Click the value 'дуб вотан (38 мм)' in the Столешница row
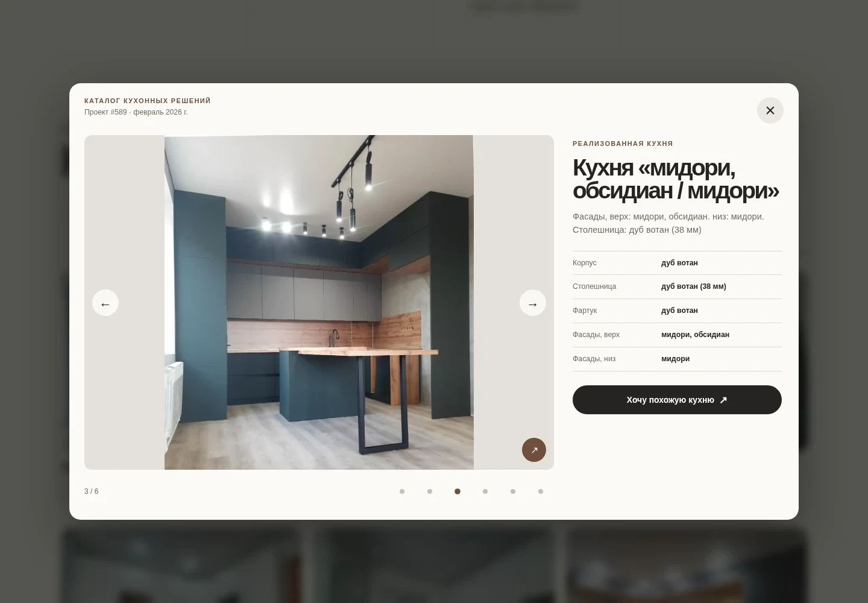868x603 pixels. (x=694, y=286)
